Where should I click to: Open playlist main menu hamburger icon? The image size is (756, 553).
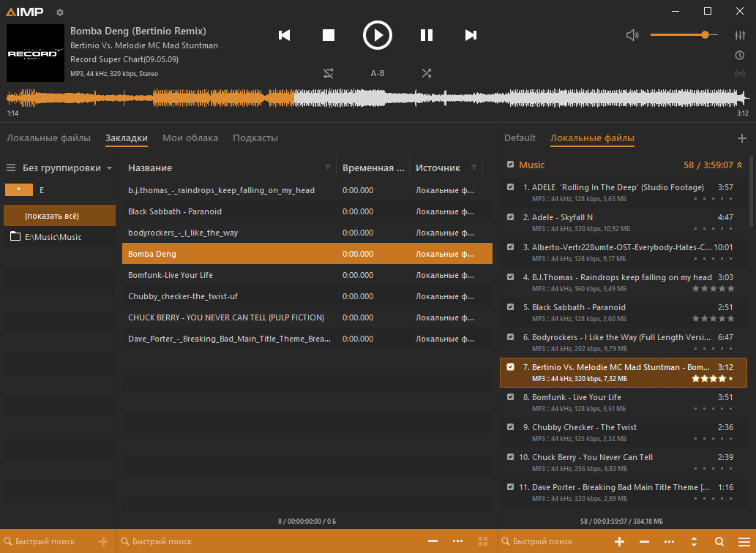[x=744, y=541]
